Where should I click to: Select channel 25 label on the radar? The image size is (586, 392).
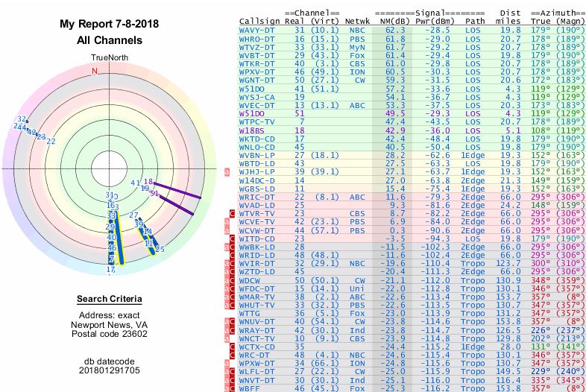(x=159, y=249)
